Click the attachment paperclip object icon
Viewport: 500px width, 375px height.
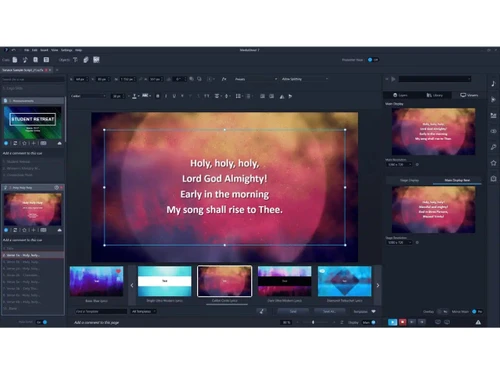point(86,60)
